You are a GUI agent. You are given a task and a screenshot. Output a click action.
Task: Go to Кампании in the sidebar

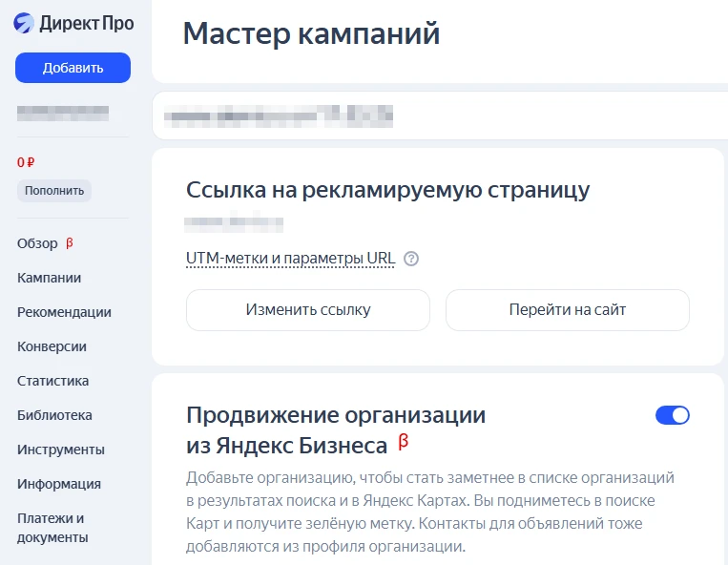49,278
